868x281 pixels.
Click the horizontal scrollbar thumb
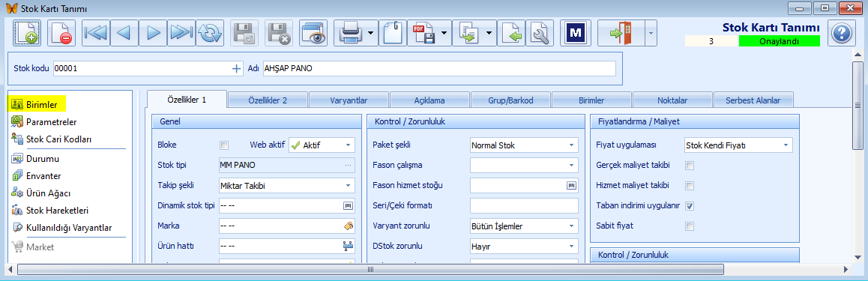371,269
